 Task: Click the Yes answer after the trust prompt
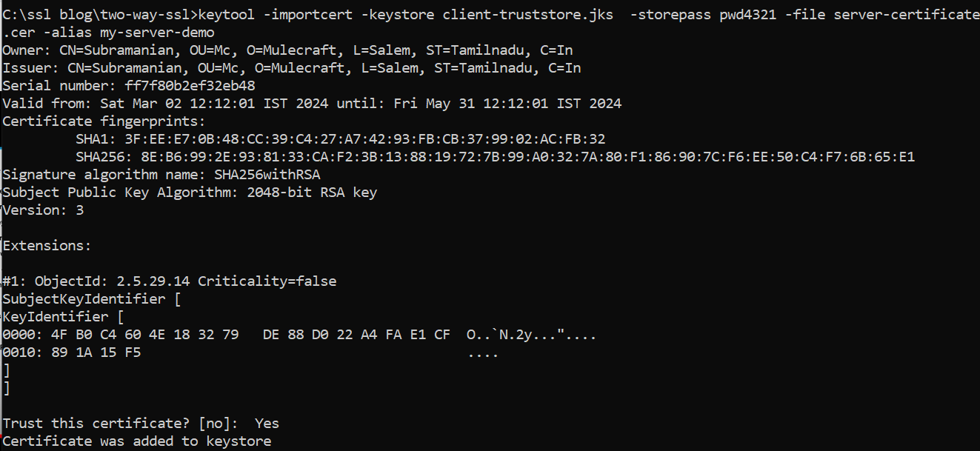click(x=267, y=424)
